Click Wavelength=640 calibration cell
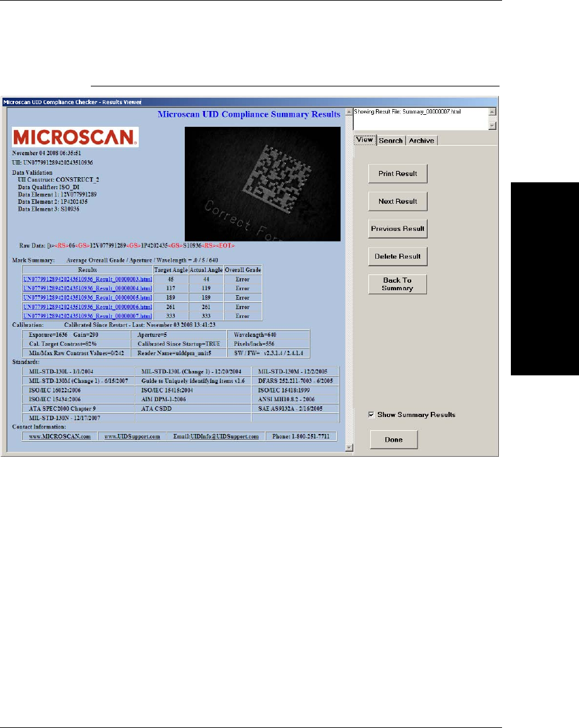Image resolution: width=579 pixels, height=728 pixels. 269,335
